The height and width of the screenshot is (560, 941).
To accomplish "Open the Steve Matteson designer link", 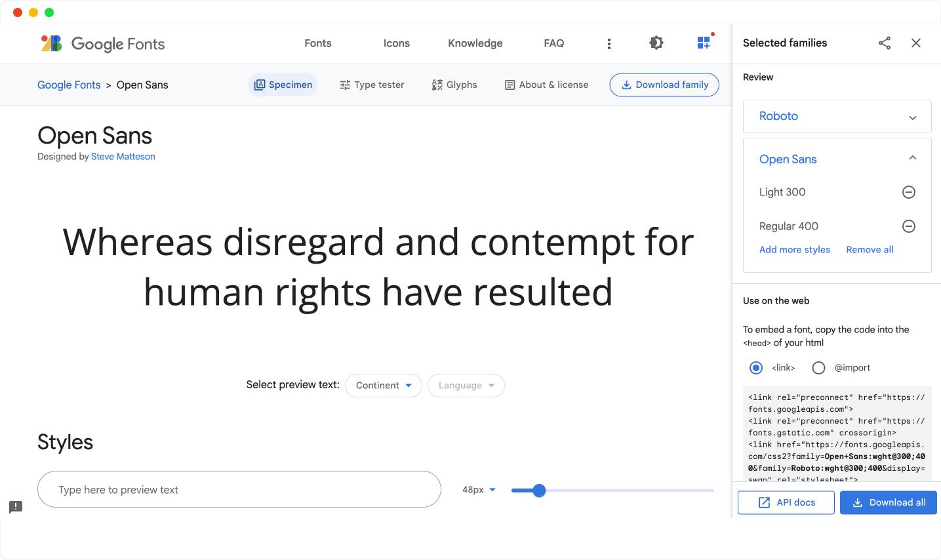I will (123, 157).
